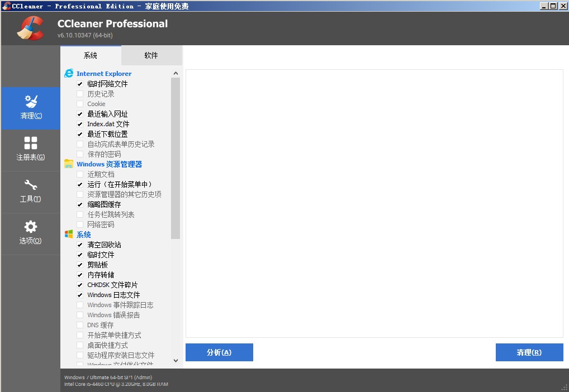Screen dimensions: 569x392
Task: Enable 自动完成表单历史记录 checkbox
Action: tap(80, 144)
